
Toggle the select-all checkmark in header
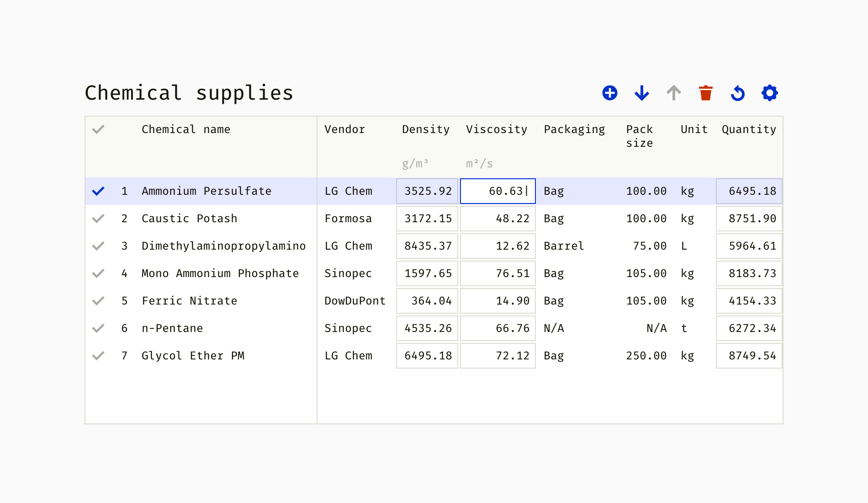(x=98, y=129)
